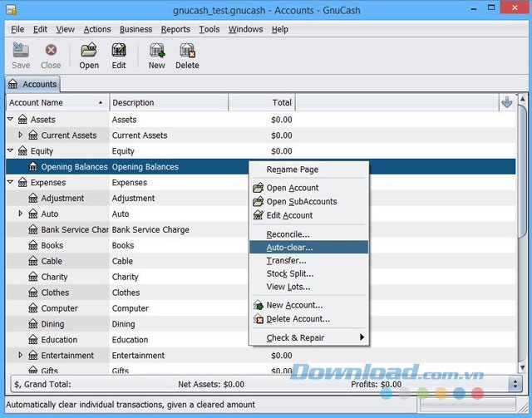Click the Save toolbar icon

tap(21, 52)
